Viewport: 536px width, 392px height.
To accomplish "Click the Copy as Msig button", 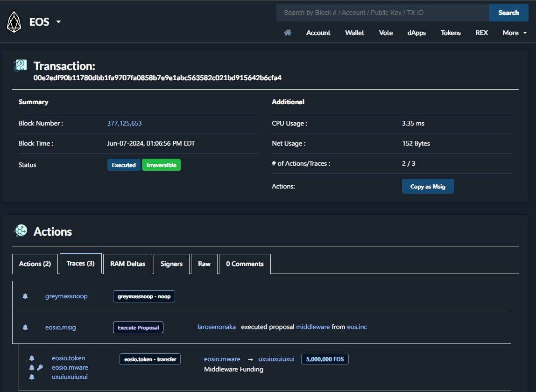I will (428, 186).
